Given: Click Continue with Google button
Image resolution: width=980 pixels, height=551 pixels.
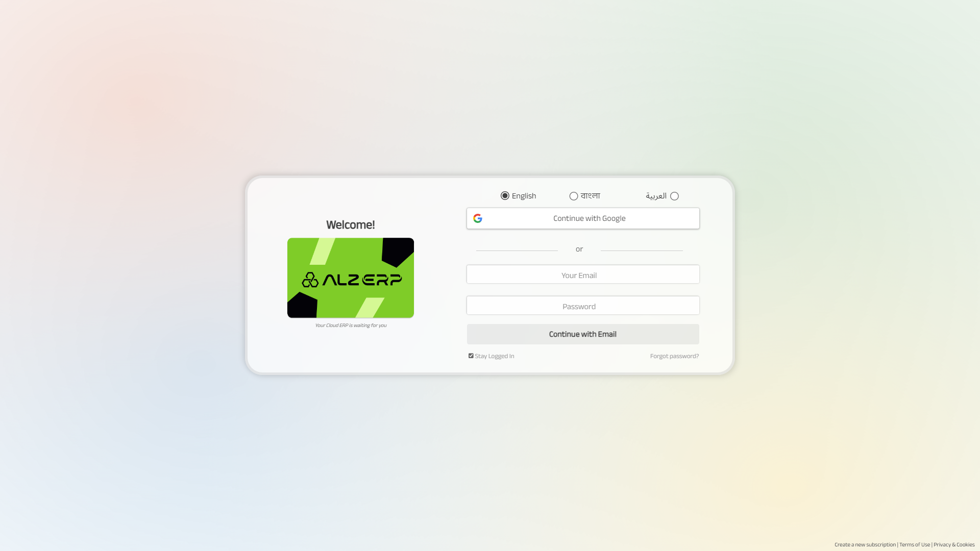Looking at the screenshot, I should 582,218.
